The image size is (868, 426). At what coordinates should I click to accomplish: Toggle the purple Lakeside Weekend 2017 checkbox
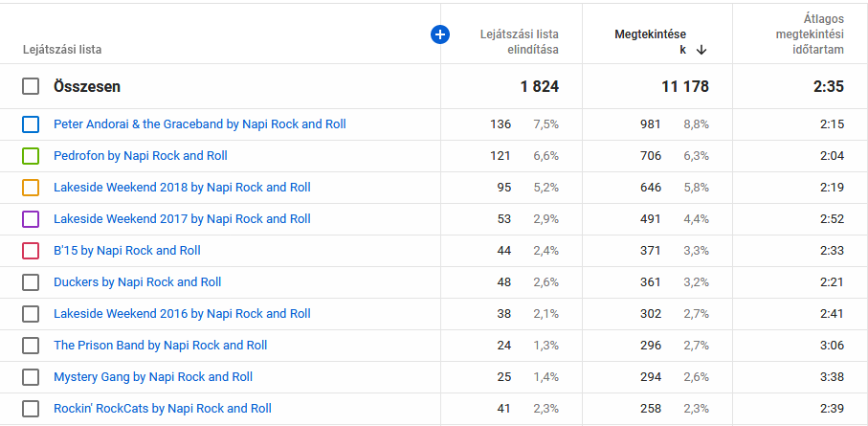click(x=31, y=219)
